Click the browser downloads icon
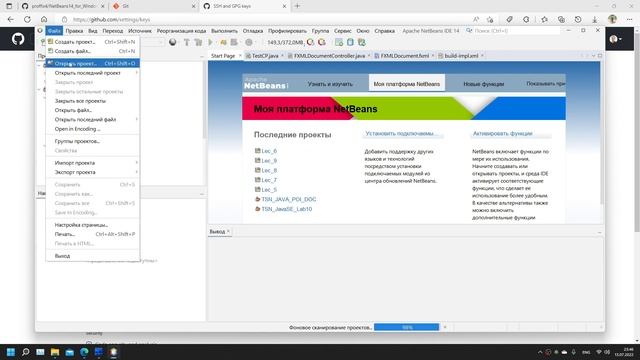640x360 pixels. point(594,19)
